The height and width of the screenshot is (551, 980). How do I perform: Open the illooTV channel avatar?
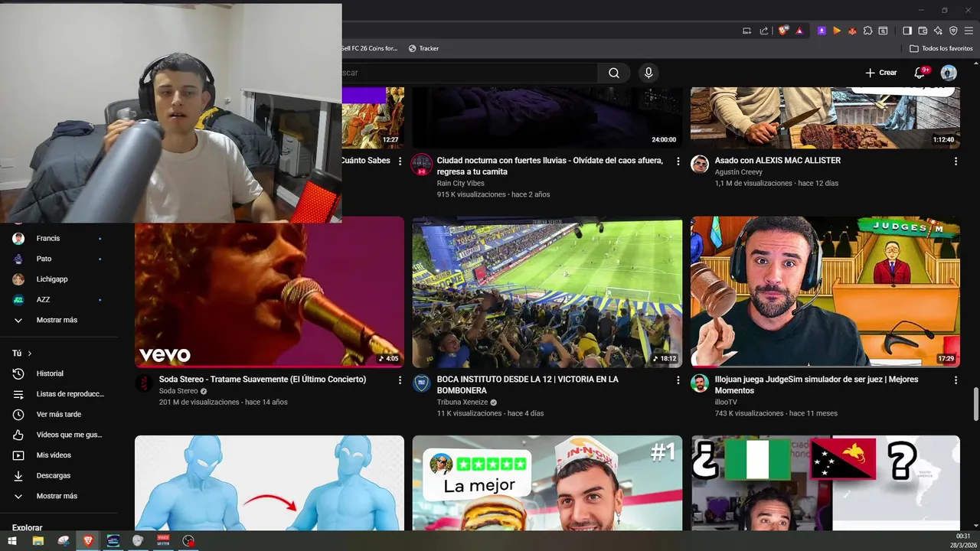[700, 383]
